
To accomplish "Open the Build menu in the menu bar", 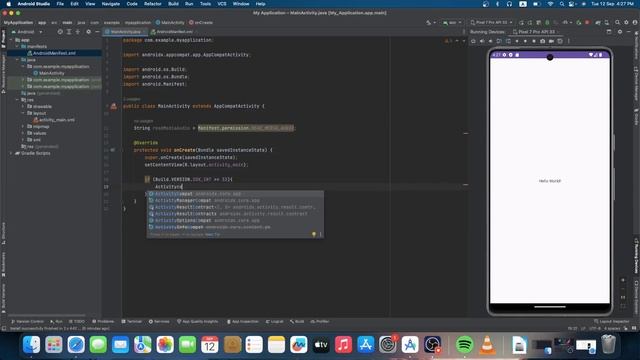I will point(173,4).
